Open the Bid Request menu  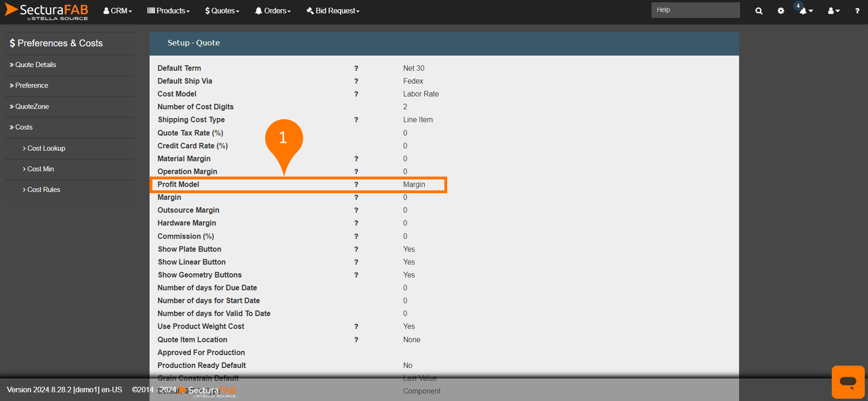click(x=333, y=11)
